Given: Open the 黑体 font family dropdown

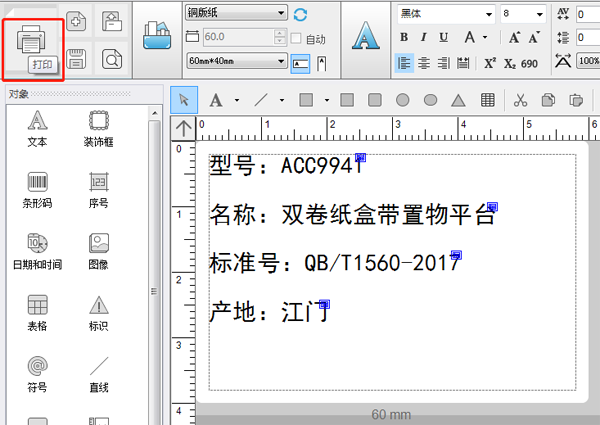Looking at the screenshot, I should pyautogui.click(x=446, y=14).
